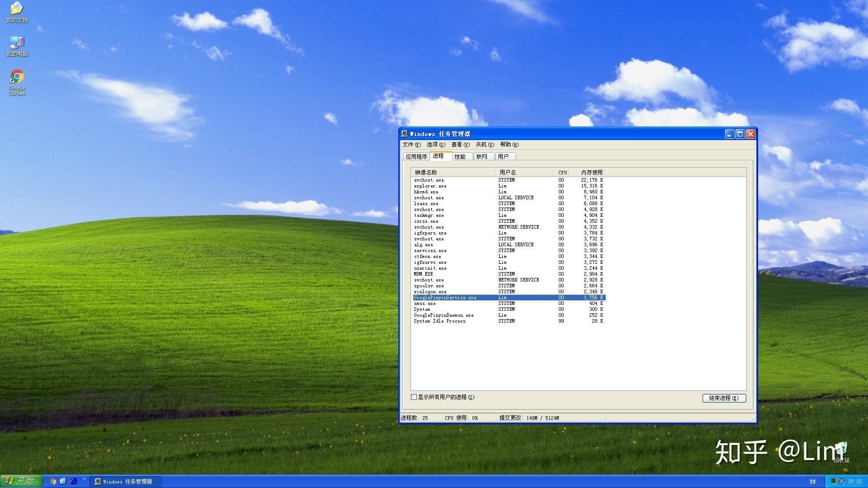Click the EN language bar indicator
Screen dimensions: 868x488
coord(813,482)
